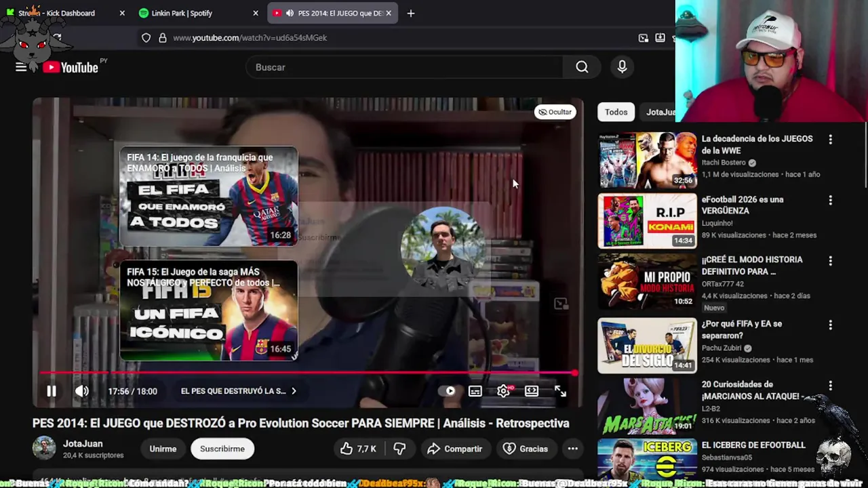The height and width of the screenshot is (488, 868).
Task: Open JotaJuan channel name link
Action: tap(83, 444)
